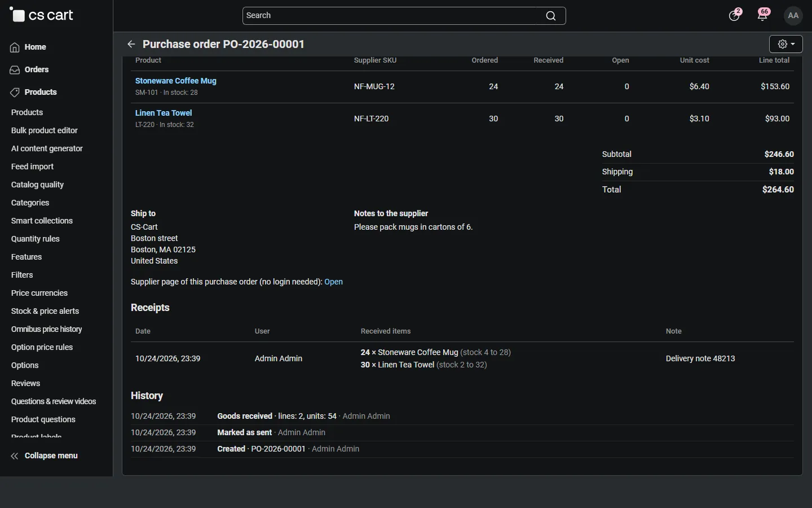
Task: Open Quantity rules
Action: coord(36,239)
